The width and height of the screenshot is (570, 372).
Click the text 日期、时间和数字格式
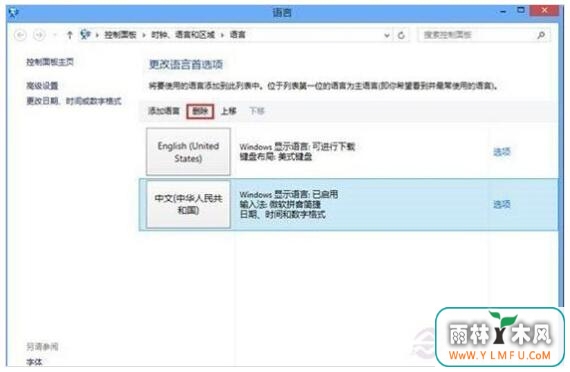282,215
